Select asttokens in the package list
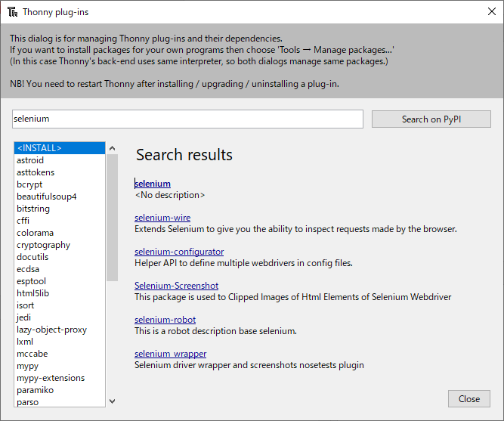 [60, 172]
